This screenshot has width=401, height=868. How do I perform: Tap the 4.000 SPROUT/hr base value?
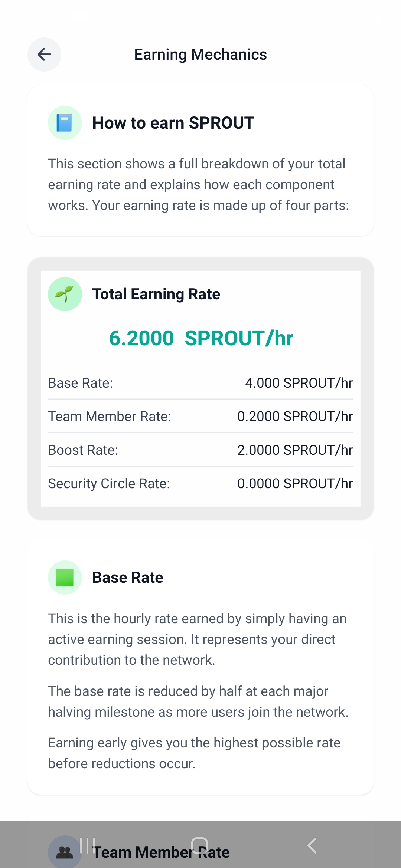(299, 383)
